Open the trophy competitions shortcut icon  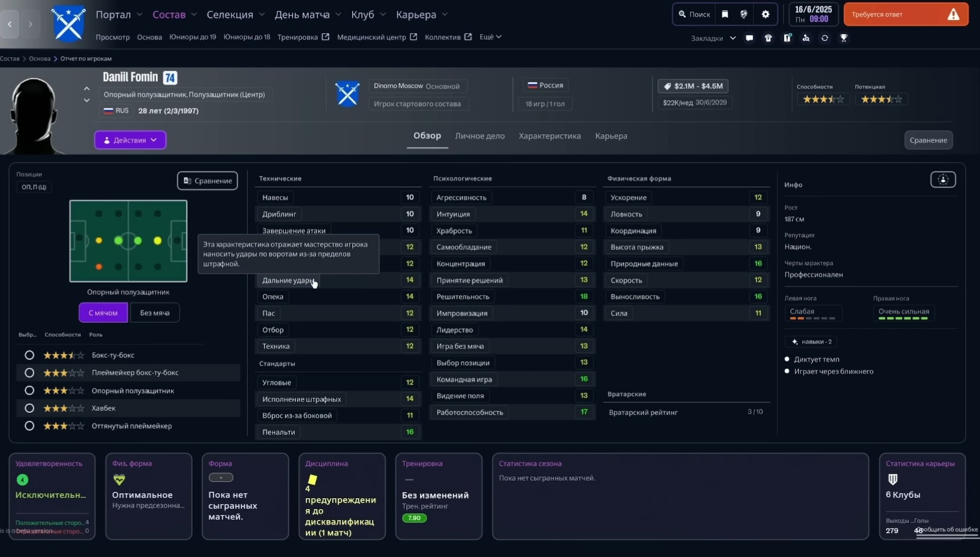coord(843,38)
